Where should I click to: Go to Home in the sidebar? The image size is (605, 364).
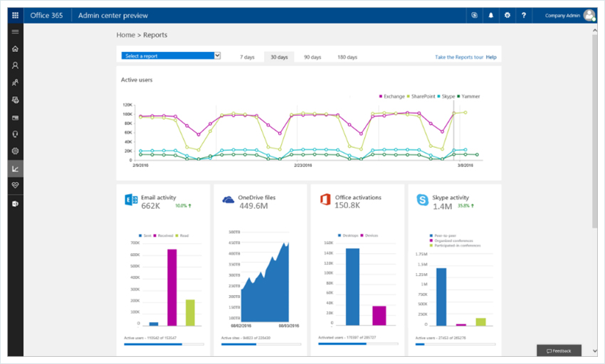click(15, 48)
